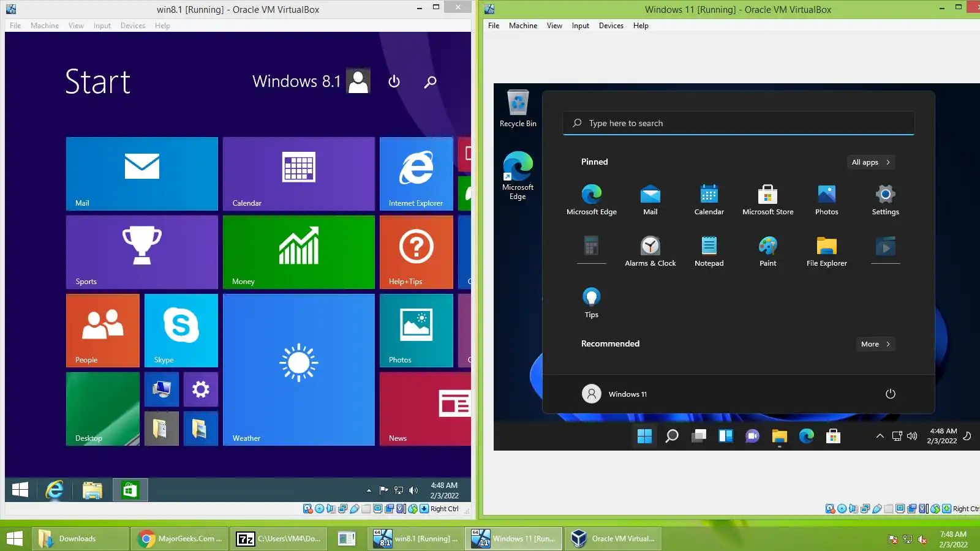Open the Sports tile with trophy icon
The height and width of the screenshot is (551, 980).
click(142, 252)
